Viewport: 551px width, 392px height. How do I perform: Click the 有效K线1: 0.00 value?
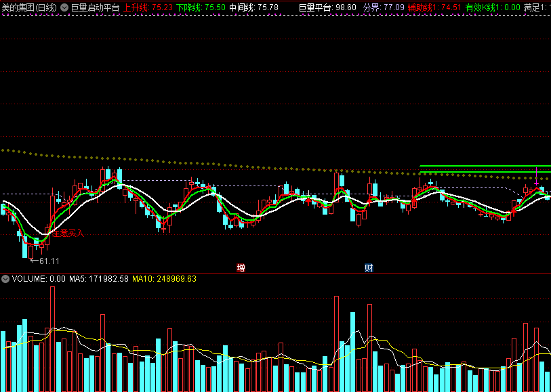[x=493, y=7]
